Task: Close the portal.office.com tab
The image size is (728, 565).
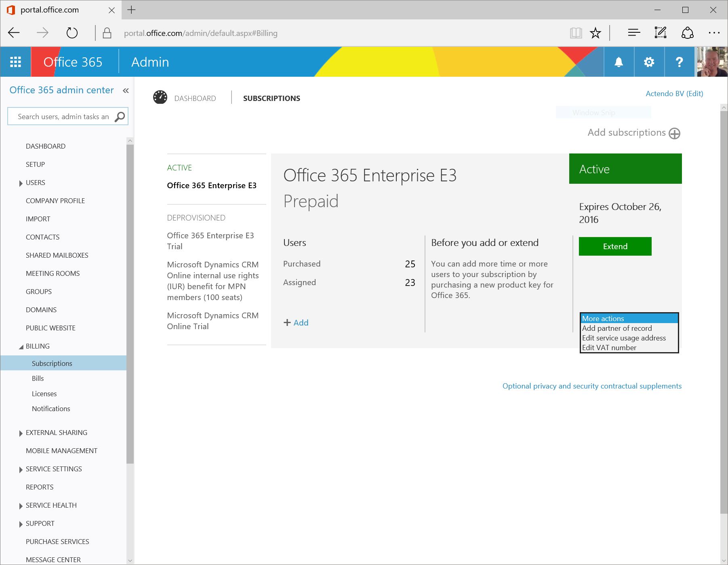Action: 112,10
